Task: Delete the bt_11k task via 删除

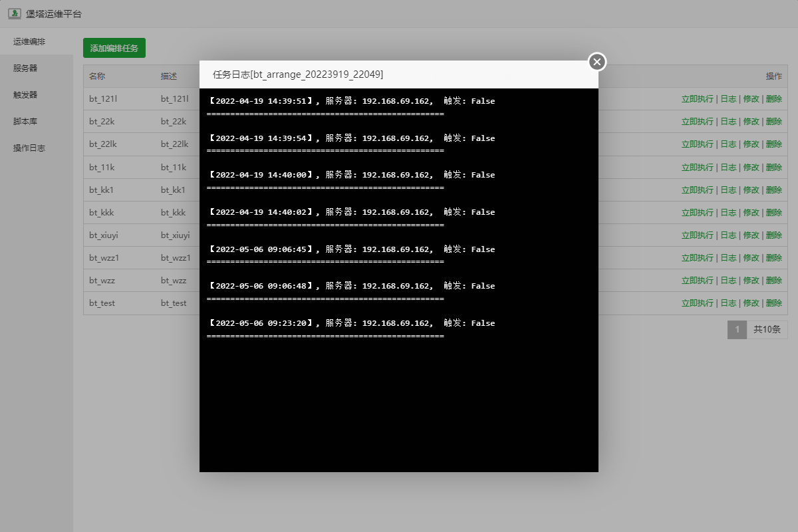Action: click(773, 167)
